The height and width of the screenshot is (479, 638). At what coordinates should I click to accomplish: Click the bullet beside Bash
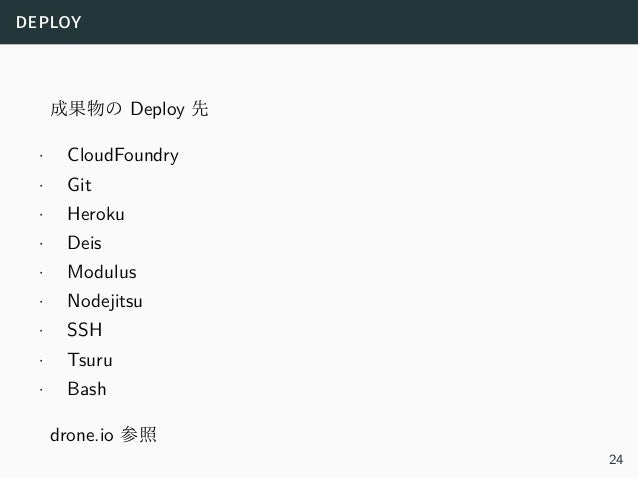[41, 389]
